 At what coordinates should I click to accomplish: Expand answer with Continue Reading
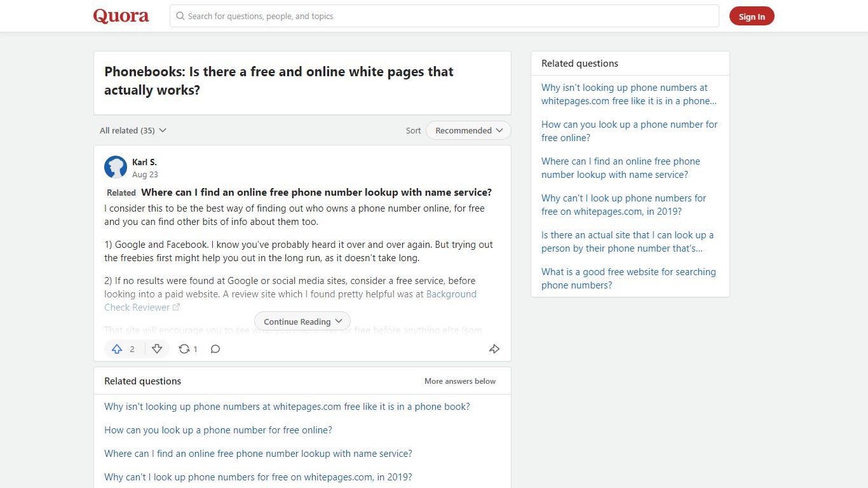point(302,322)
